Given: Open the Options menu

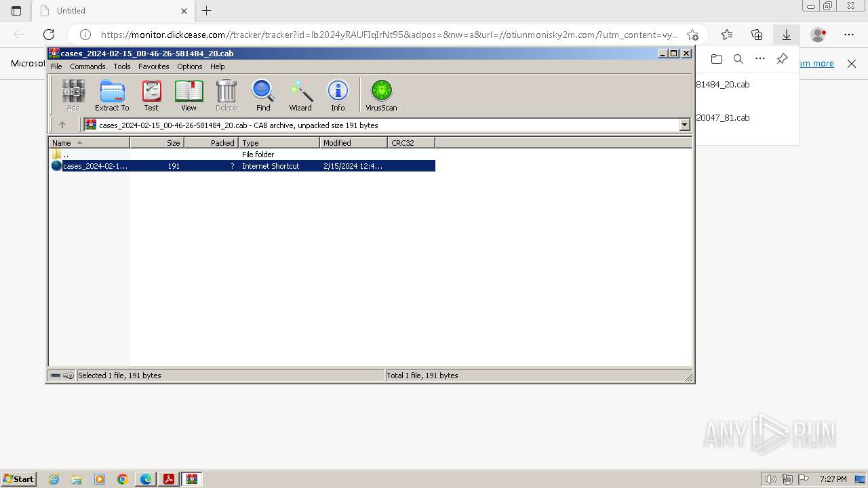Looking at the screenshot, I should [x=190, y=66].
